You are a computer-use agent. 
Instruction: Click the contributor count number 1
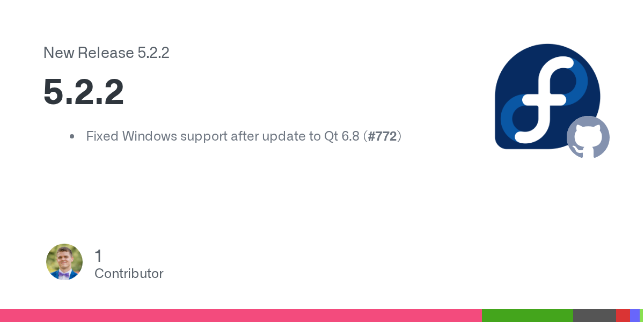click(x=98, y=256)
